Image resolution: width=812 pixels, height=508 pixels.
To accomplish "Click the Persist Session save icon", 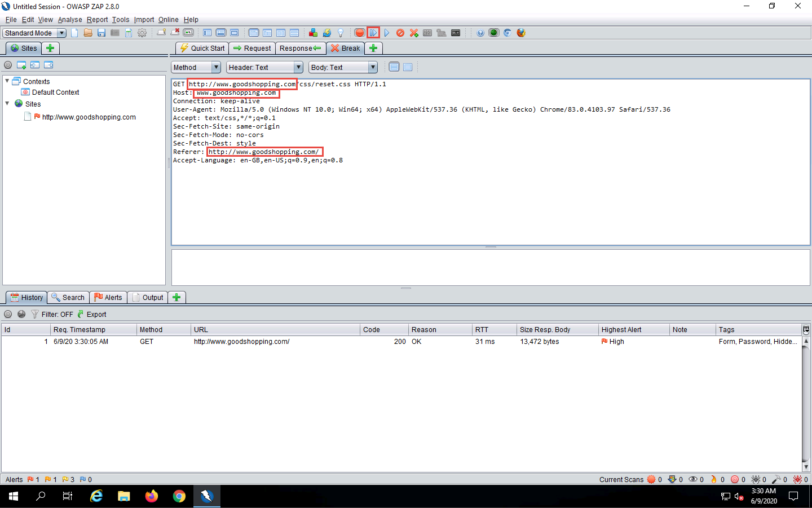I will 101,33.
